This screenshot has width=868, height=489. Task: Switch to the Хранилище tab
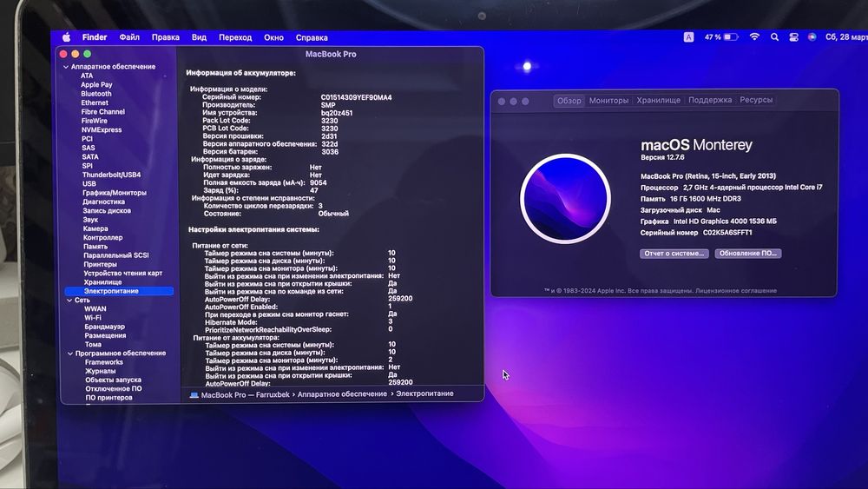click(x=658, y=100)
